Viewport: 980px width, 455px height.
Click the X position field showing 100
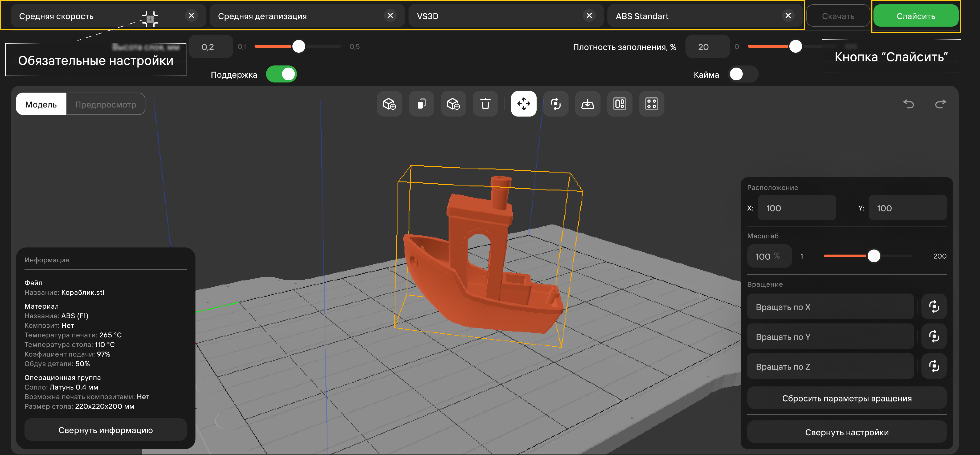797,208
